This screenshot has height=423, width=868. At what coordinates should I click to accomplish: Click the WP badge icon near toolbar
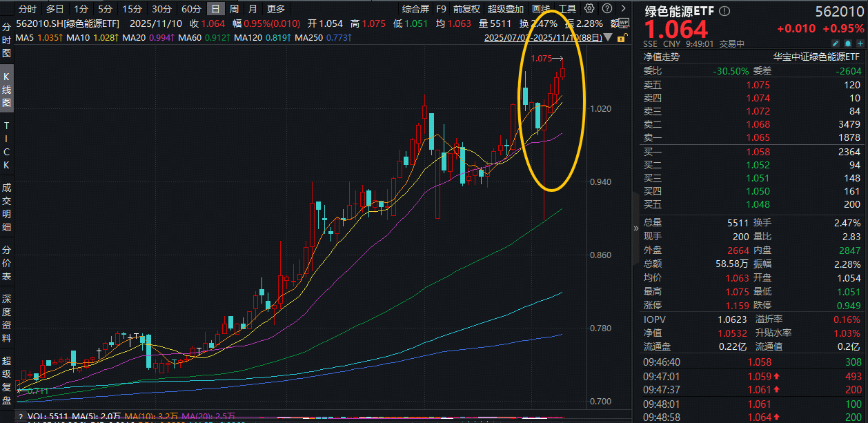click(624, 22)
